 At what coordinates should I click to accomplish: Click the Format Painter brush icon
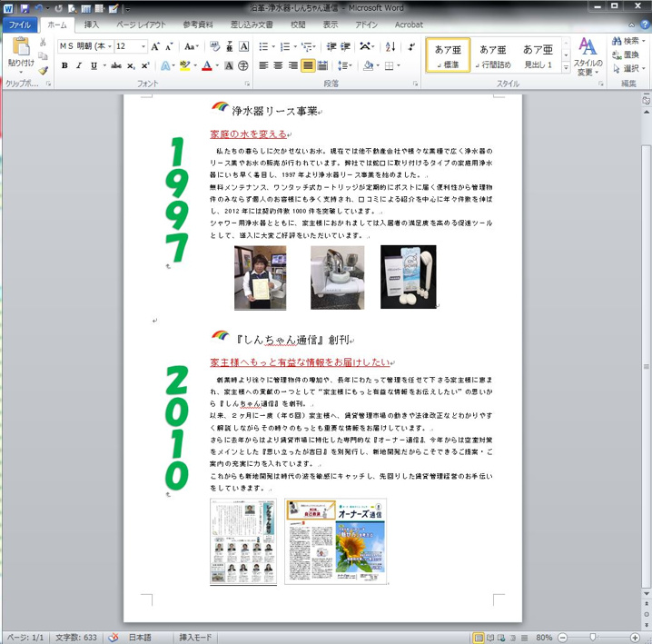[x=43, y=70]
